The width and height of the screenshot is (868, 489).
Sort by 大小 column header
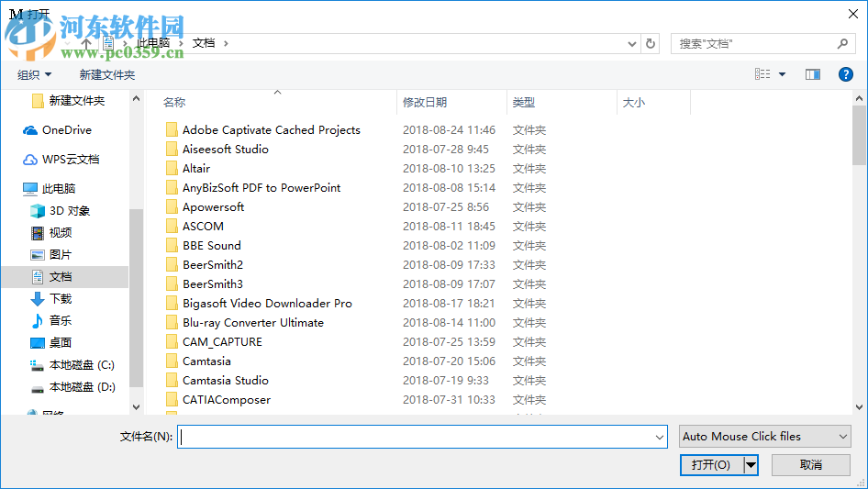[x=634, y=103]
